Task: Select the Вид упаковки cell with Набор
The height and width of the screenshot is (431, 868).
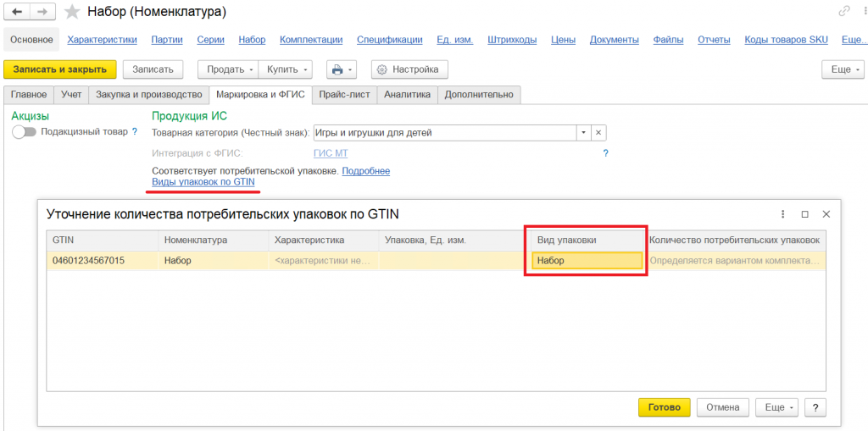Action: 587,261
